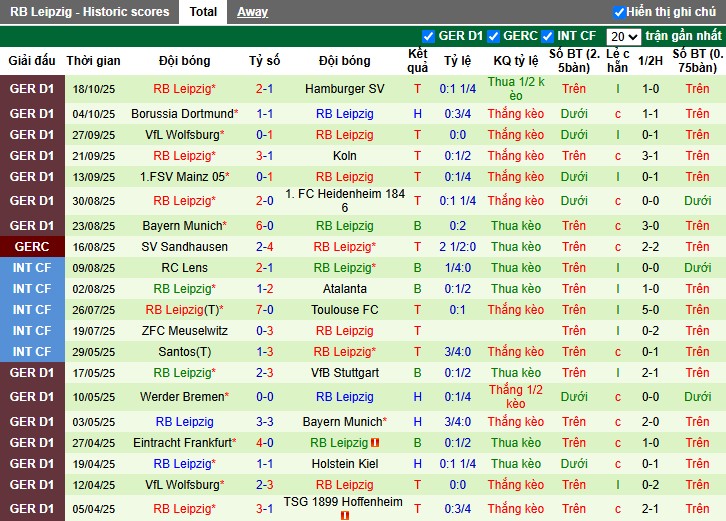Uncheck the GER D1 filter checkbox
This screenshot has height=521, width=726.
tap(428, 36)
